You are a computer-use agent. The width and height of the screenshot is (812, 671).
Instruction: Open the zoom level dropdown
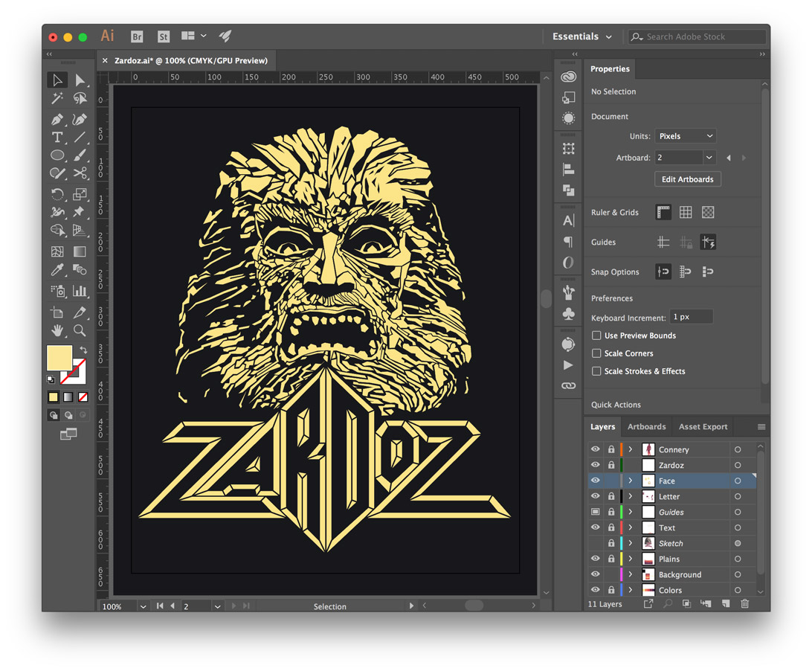click(x=143, y=606)
